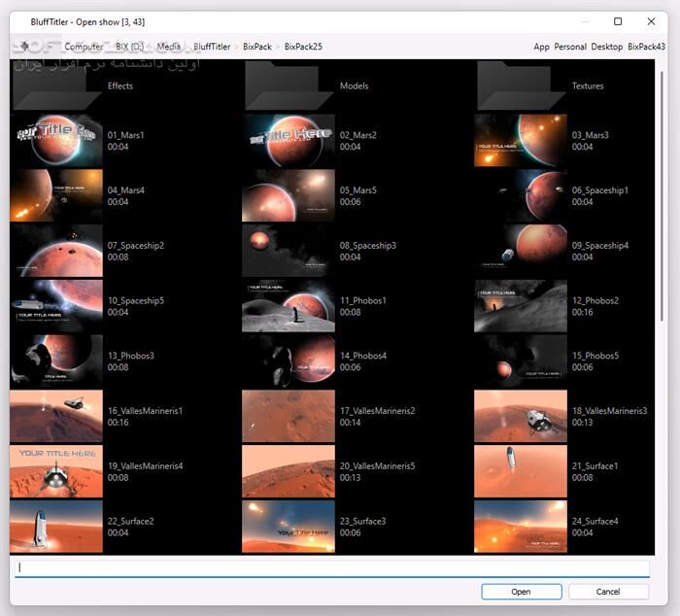The height and width of the screenshot is (616, 680).
Task: Navigate to Computer in the breadcrumb
Action: tap(84, 47)
